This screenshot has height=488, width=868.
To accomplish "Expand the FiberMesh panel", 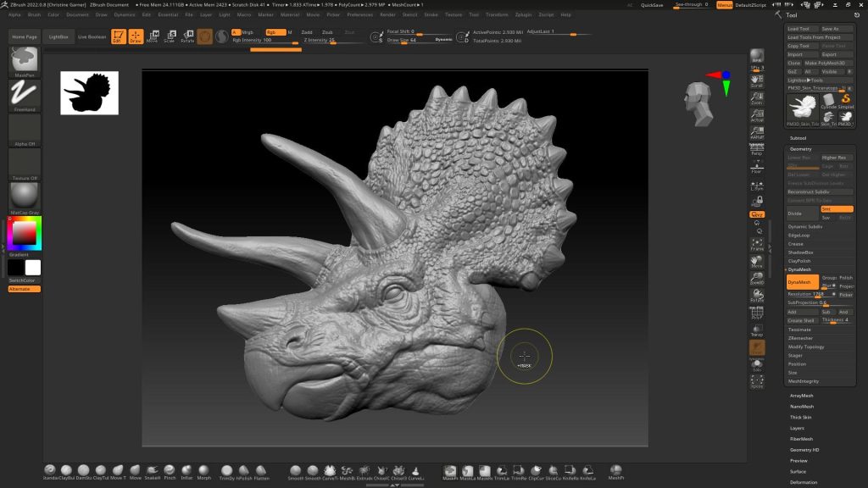I will point(803,438).
